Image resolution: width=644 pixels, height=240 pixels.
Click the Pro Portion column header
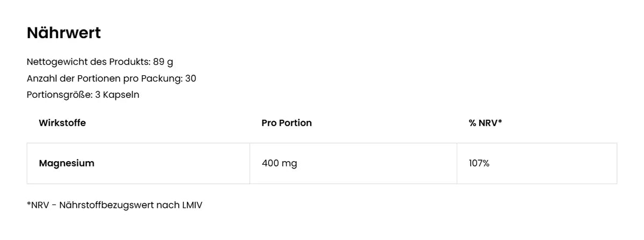pos(287,123)
